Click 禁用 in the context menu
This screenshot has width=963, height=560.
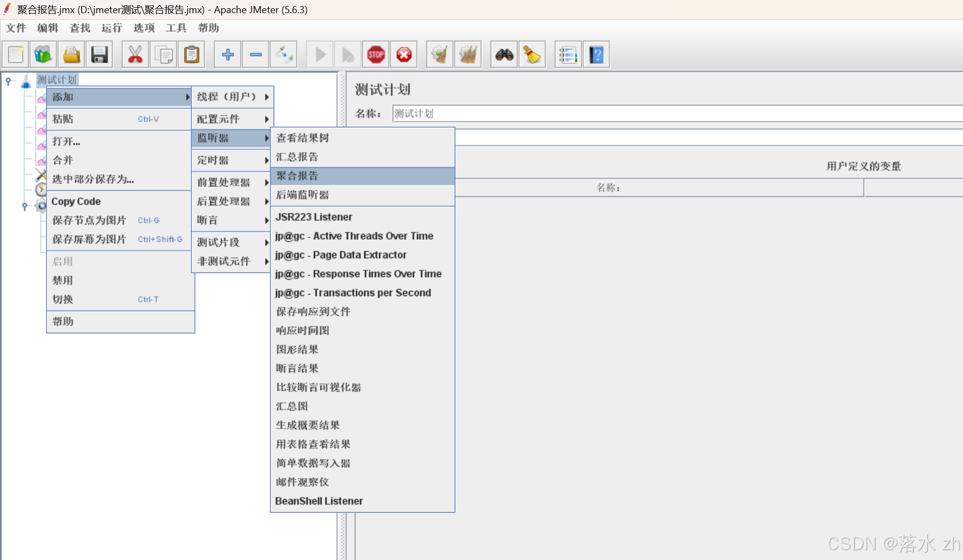tap(121, 280)
